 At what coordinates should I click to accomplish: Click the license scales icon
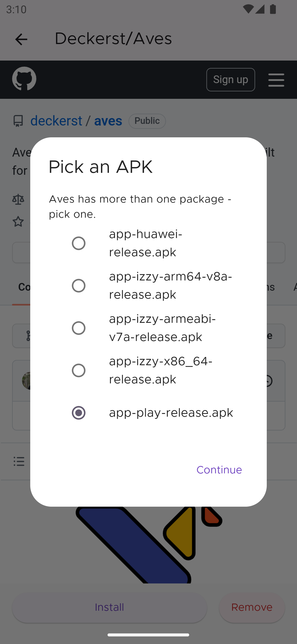[18, 199]
